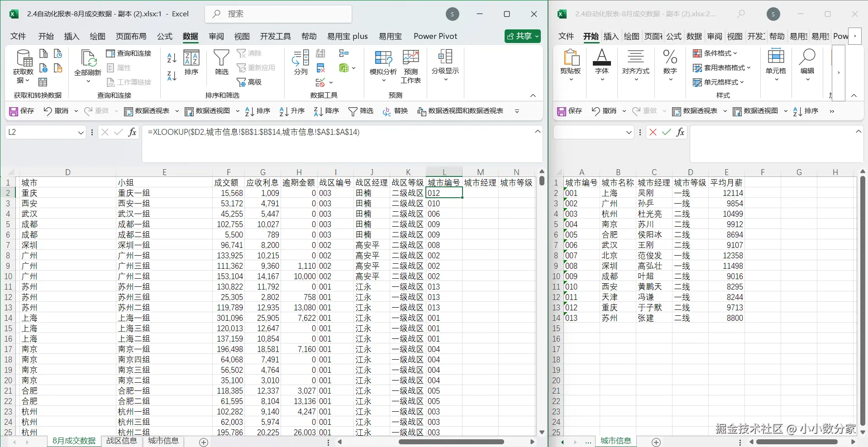The width and height of the screenshot is (868, 447).
Task: Click Recent Sources icon in Get Data group
Action: coord(58,53)
